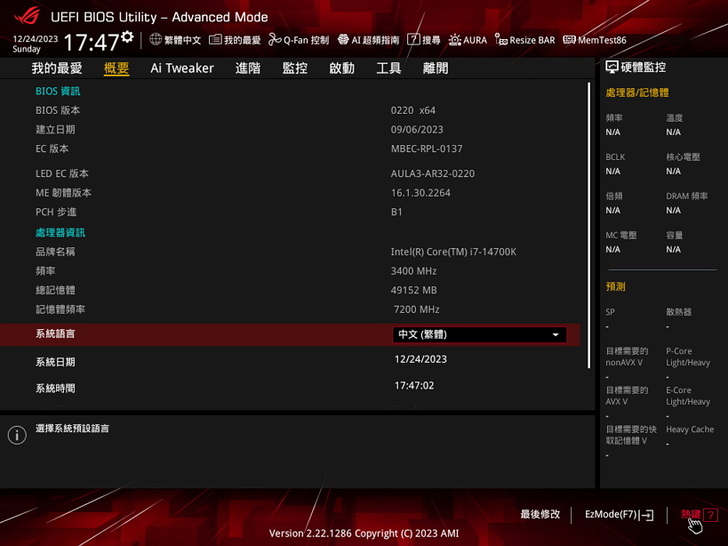This screenshot has height=546, width=728.
Task: Click total memory value 49152 MB
Action: 414,290
